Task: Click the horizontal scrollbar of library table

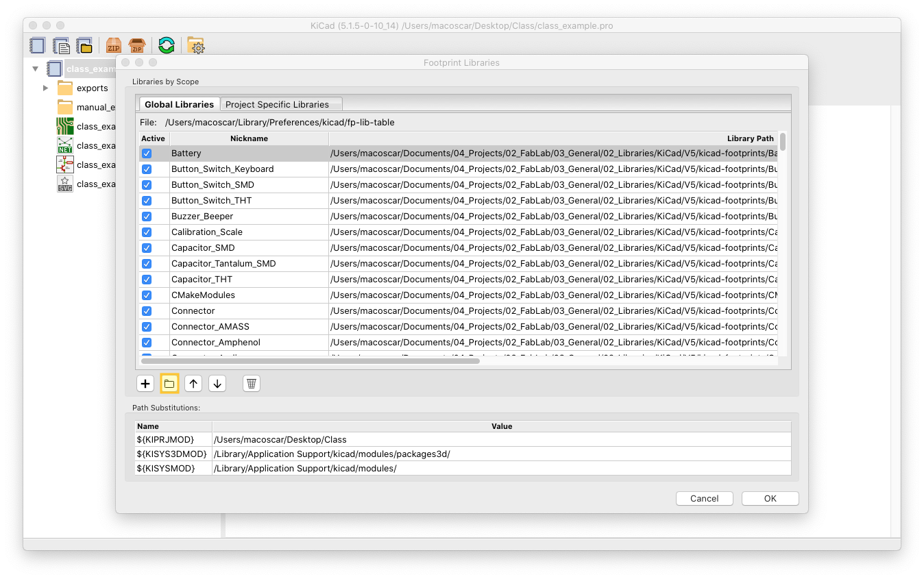Action: tap(310, 360)
